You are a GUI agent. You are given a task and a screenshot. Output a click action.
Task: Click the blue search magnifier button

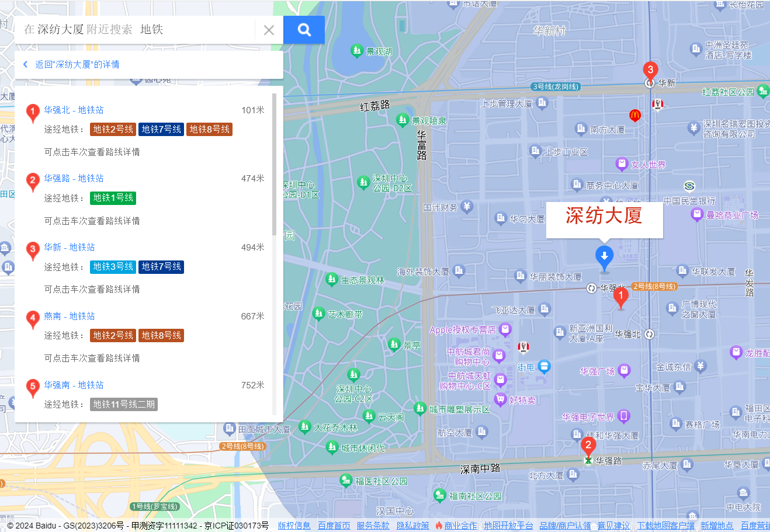point(304,30)
